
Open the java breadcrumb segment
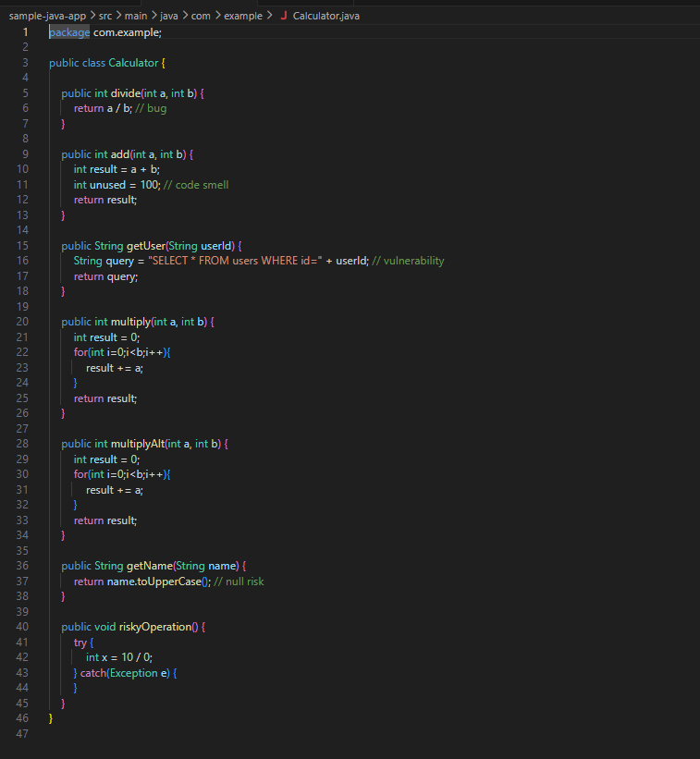pos(169,16)
